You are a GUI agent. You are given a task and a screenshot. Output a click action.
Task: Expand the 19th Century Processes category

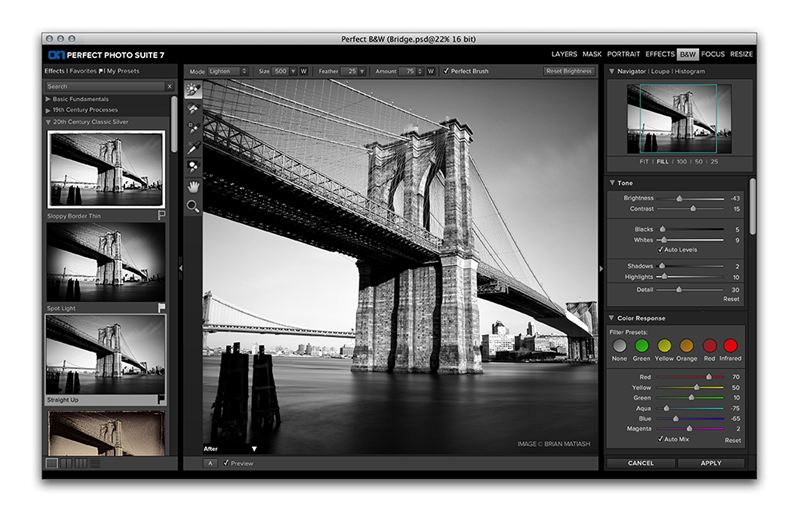48,111
